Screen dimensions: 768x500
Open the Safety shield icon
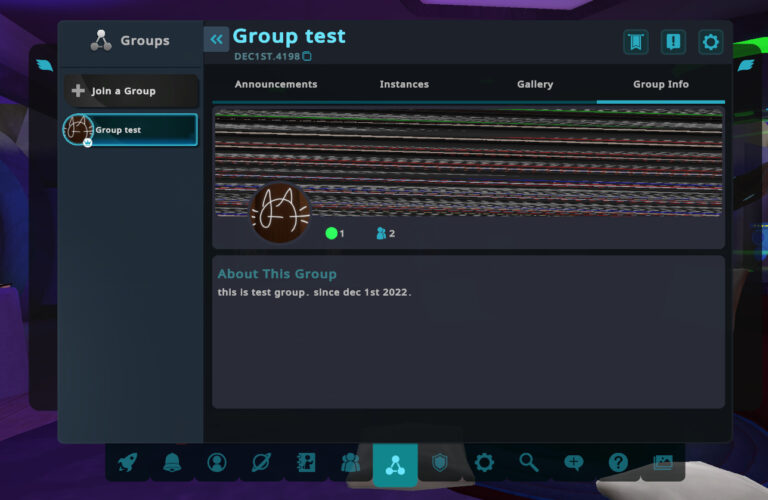440,462
